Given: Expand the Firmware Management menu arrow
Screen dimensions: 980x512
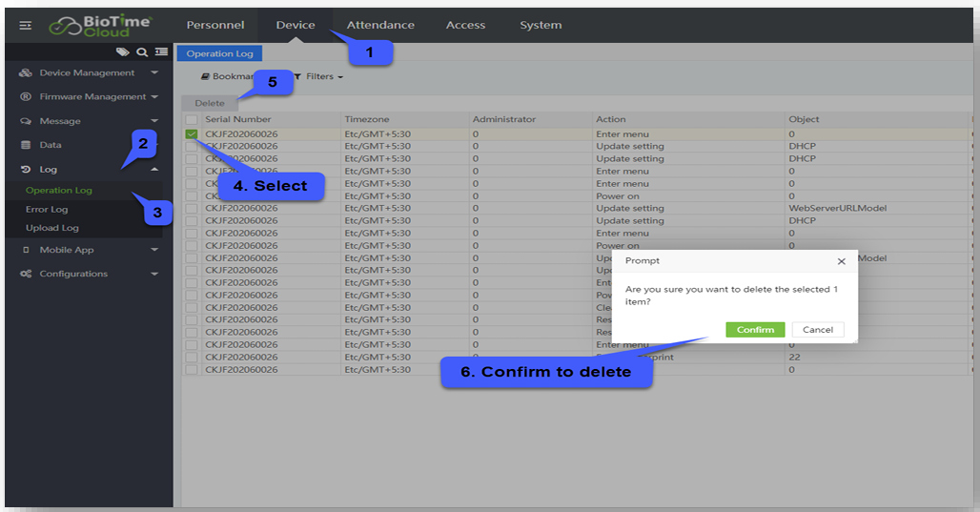Looking at the screenshot, I should 154,97.
